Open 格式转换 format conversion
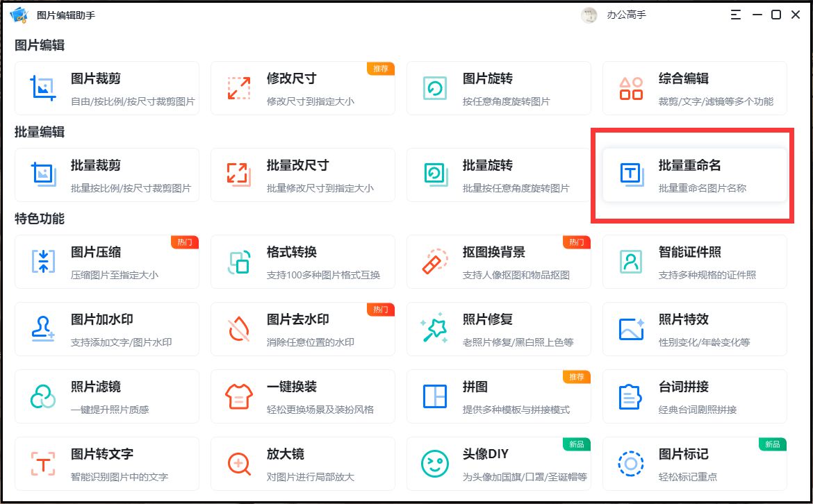 tap(304, 261)
